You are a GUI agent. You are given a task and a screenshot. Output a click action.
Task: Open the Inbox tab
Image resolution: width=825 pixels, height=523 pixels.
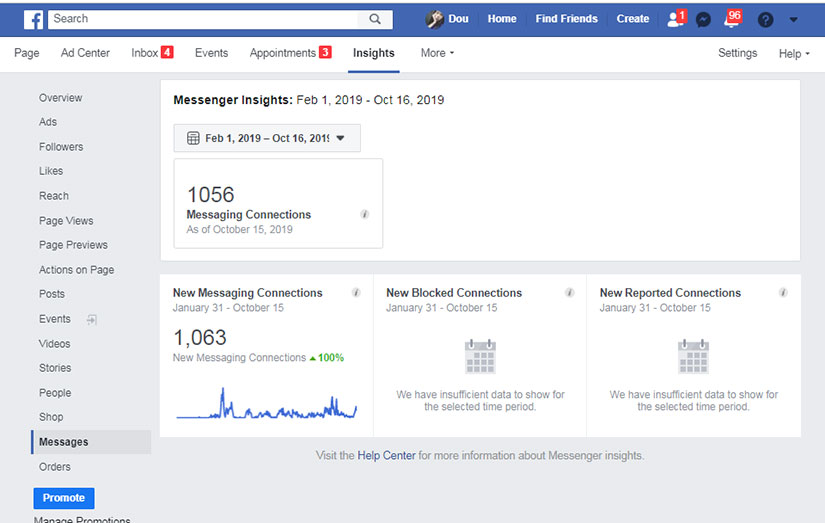click(x=152, y=53)
